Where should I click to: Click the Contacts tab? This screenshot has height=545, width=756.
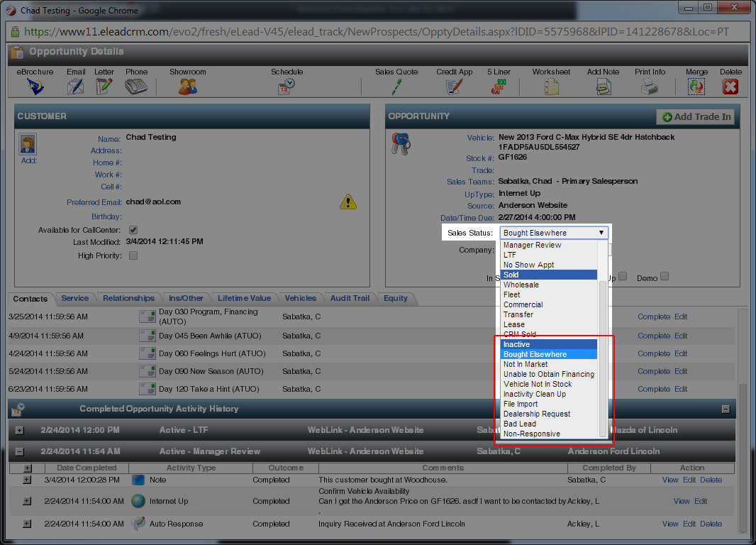pos(30,299)
